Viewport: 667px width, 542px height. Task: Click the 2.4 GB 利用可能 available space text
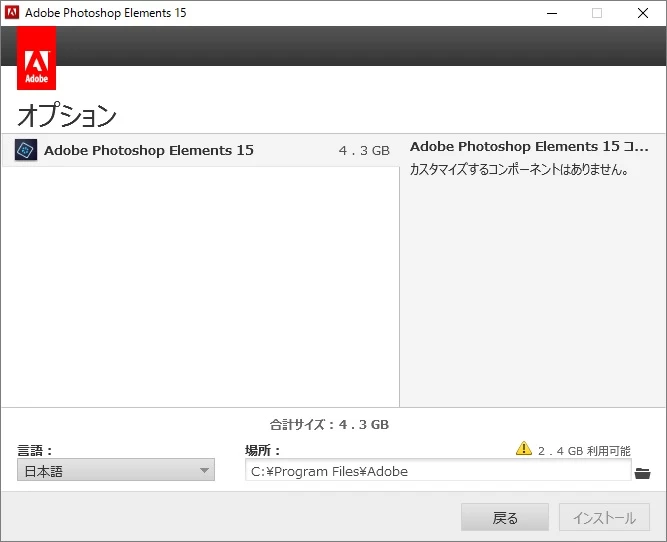pos(584,451)
